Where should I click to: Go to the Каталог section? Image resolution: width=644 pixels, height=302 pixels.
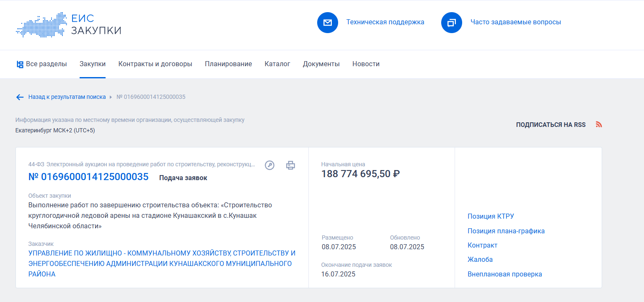pyautogui.click(x=277, y=64)
